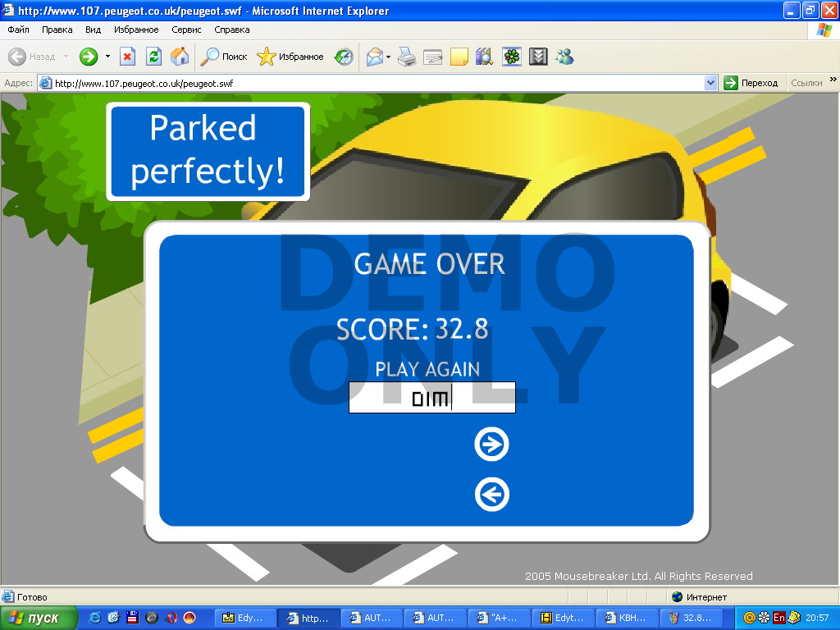Viewport: 840px width, 630px height.
Task: Click the right arrow in the game panel
Action: tap(491, 445)
